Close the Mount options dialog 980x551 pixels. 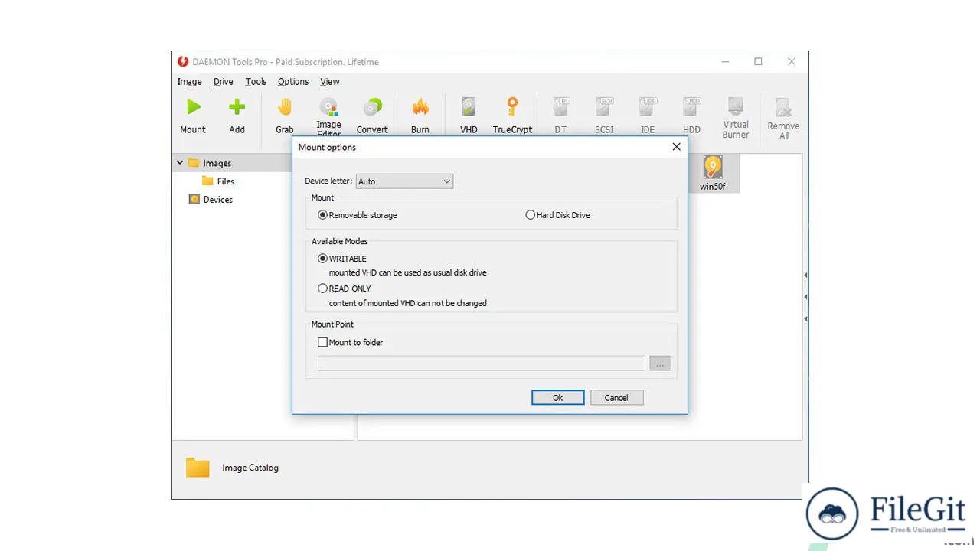point(676,147)
